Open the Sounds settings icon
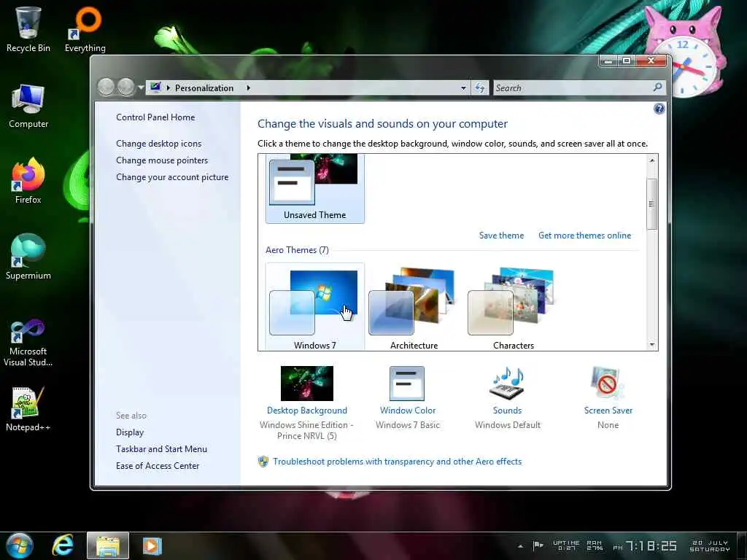747x560 pixels. [507, 382]
